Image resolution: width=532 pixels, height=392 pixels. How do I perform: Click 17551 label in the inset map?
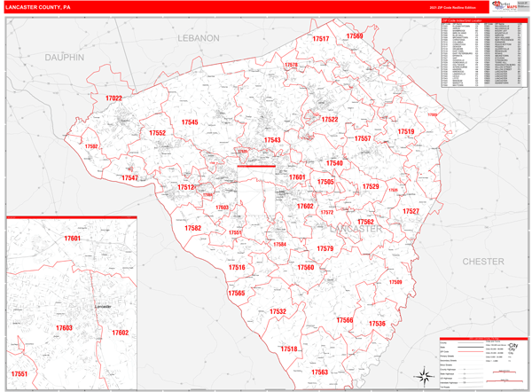(x=20, y=374)
